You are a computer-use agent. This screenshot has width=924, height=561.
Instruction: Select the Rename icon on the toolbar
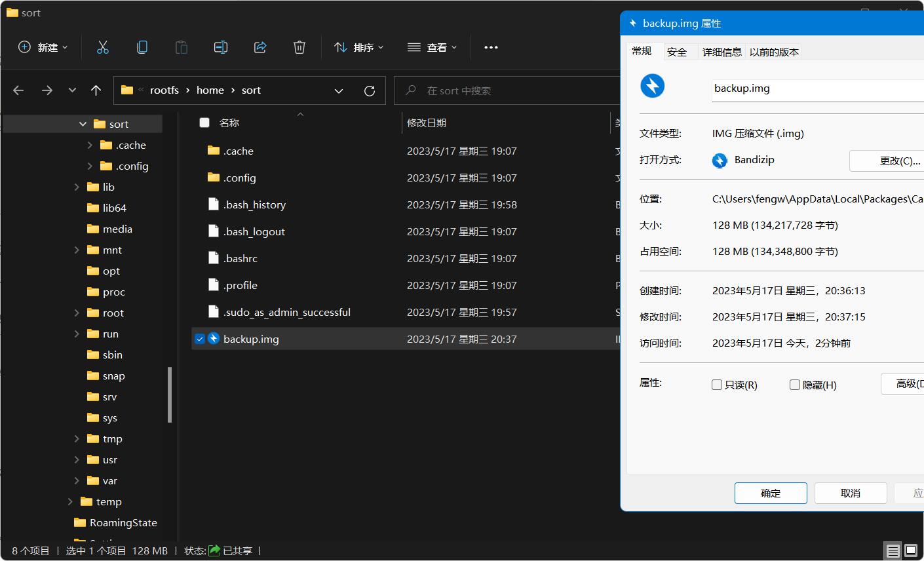pyautogui.click(x=220, y=47)
